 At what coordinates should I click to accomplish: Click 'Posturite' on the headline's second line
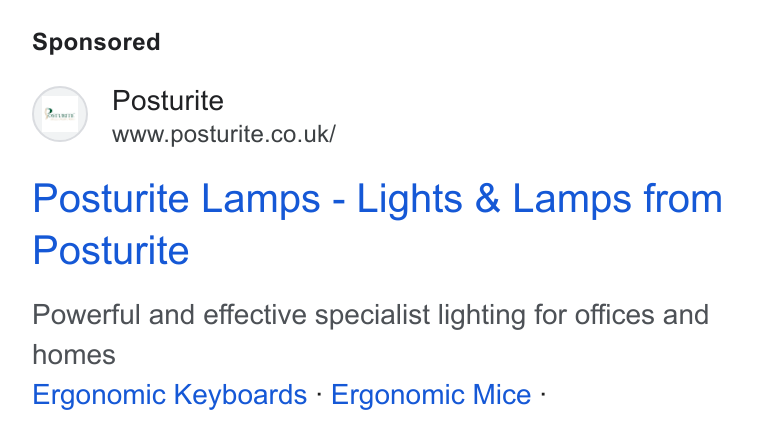(x=111, y=250)
